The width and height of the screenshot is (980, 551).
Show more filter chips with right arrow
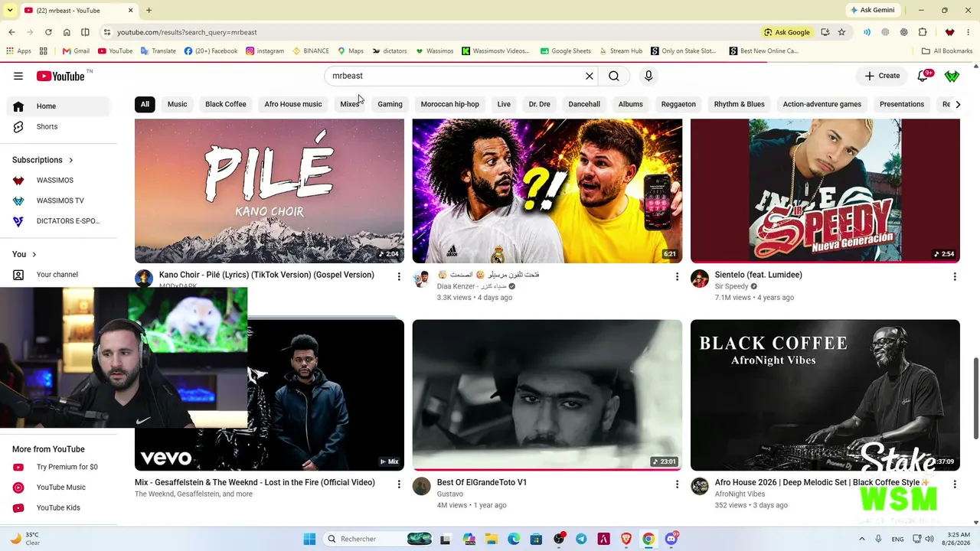coord(957,104)
